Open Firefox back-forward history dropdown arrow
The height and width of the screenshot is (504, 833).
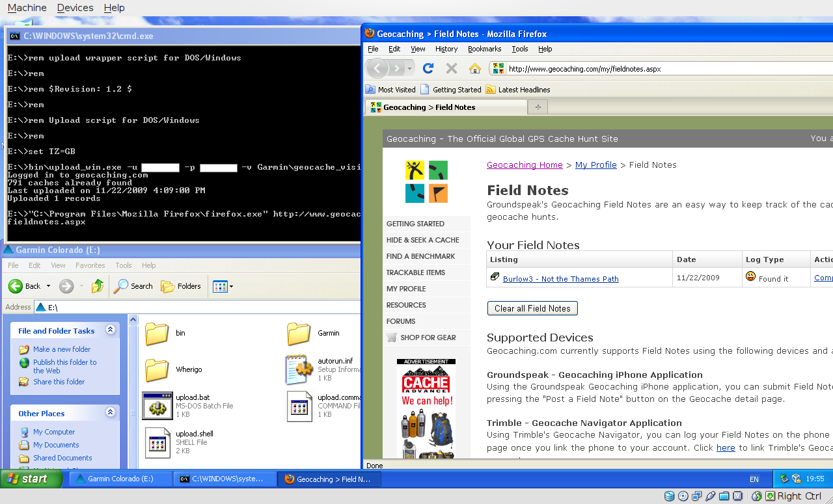click(410, 68)
